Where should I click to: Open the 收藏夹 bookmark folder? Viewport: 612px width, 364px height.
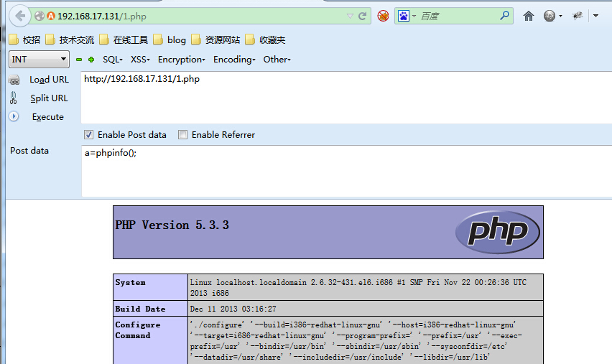click(266, 39)
